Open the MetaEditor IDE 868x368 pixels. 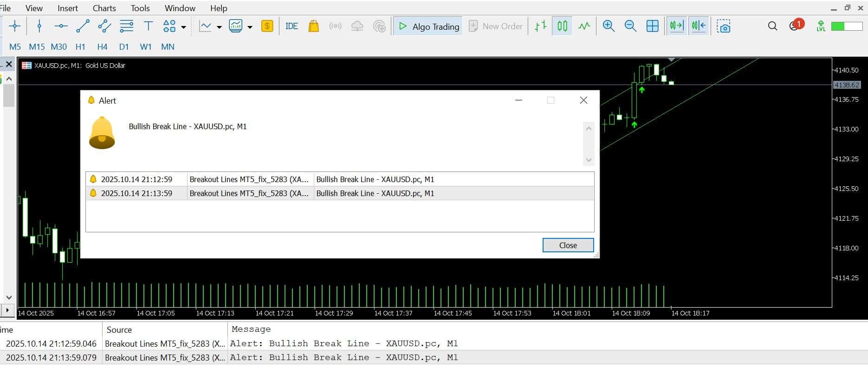(x=291, y=26)
